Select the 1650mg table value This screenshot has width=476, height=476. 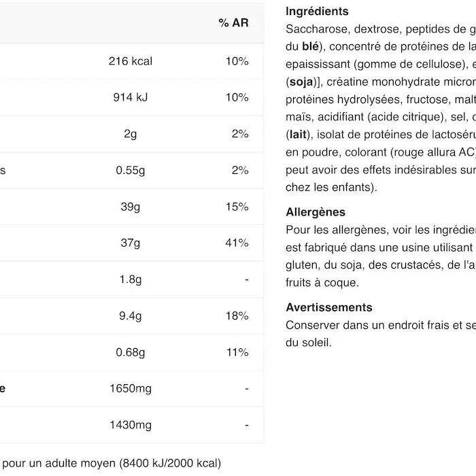pyautogui.click(x=130, y=389)
